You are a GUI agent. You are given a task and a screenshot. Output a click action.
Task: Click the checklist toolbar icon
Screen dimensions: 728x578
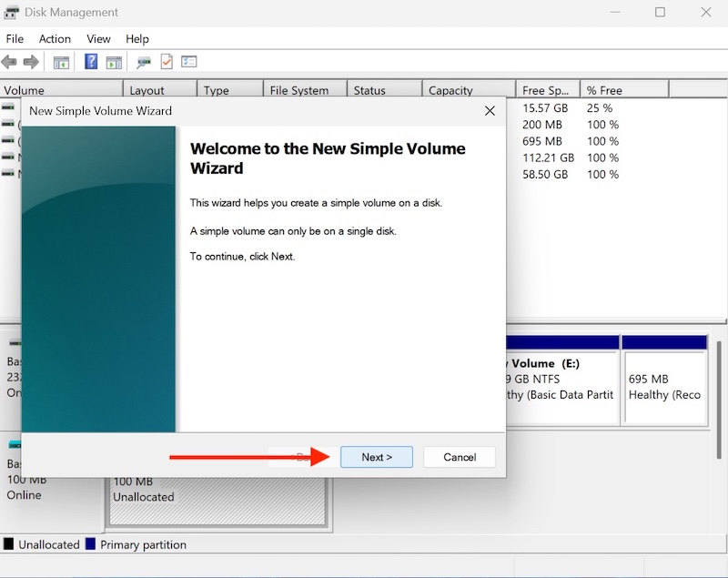pos(189,61)
